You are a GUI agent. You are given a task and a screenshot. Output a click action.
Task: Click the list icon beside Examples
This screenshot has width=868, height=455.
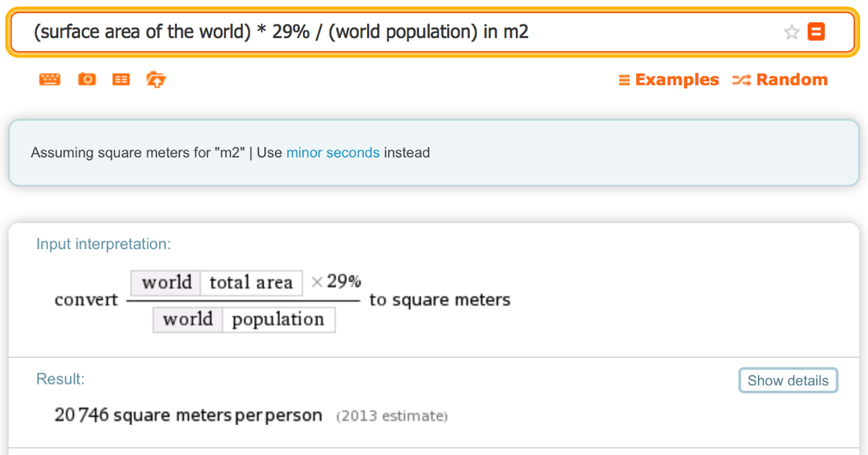(x=624, y=80)
